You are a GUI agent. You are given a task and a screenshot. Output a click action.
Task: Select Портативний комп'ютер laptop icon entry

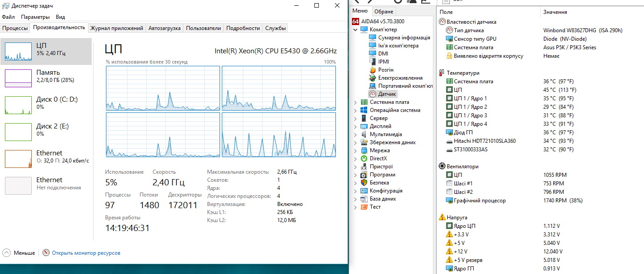[x=373, y=86]
